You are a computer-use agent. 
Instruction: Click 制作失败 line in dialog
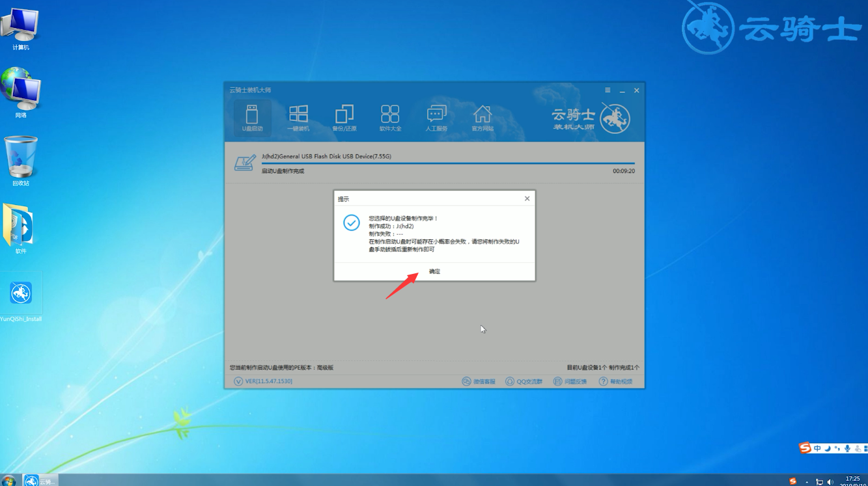coord(385,234)
